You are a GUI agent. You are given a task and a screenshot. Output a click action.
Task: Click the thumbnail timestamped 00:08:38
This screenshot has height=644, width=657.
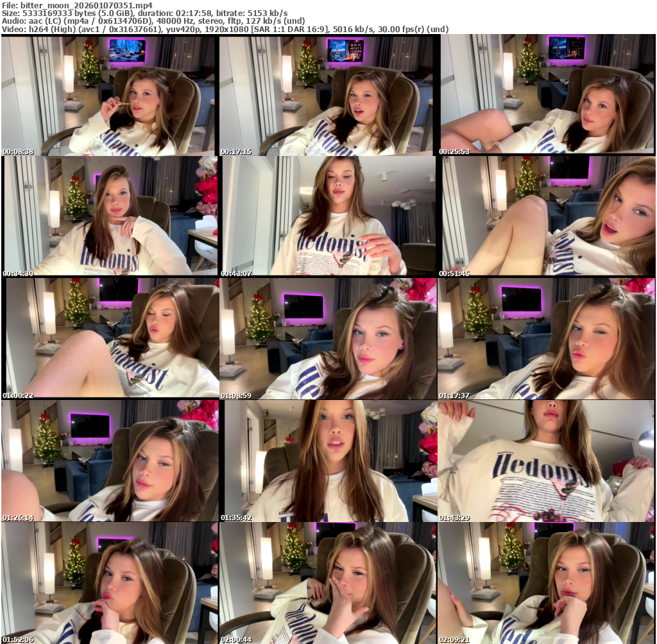pos(109,96)
